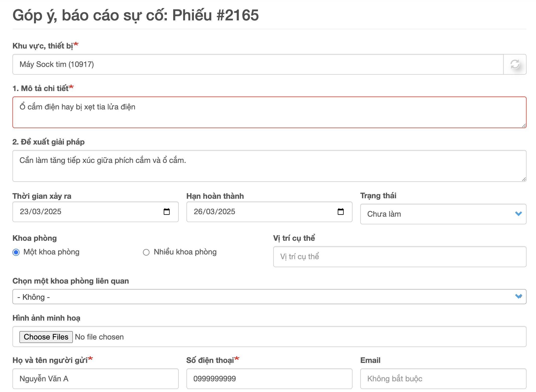
Task: Click the 23/03/2025 date value
Action: [41, 212]
